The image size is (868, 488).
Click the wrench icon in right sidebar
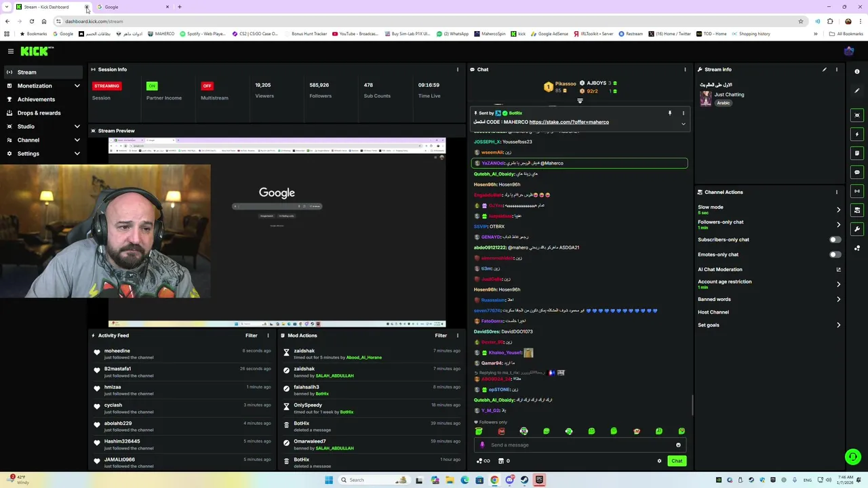857,229
